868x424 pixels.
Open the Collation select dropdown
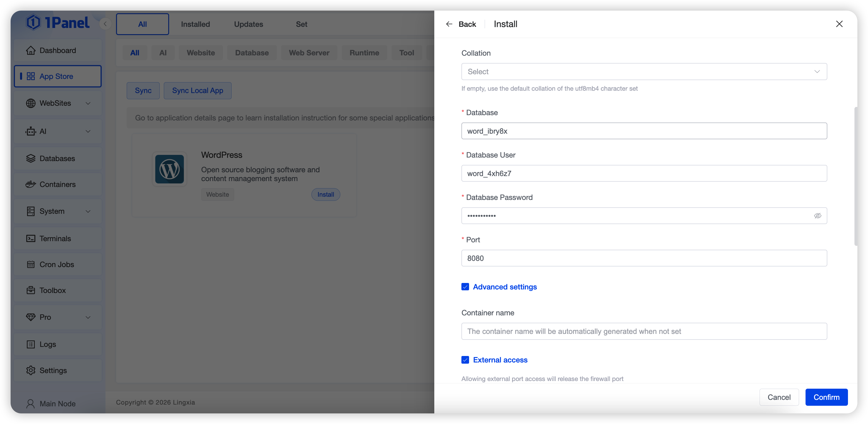(x=643, y=72)
